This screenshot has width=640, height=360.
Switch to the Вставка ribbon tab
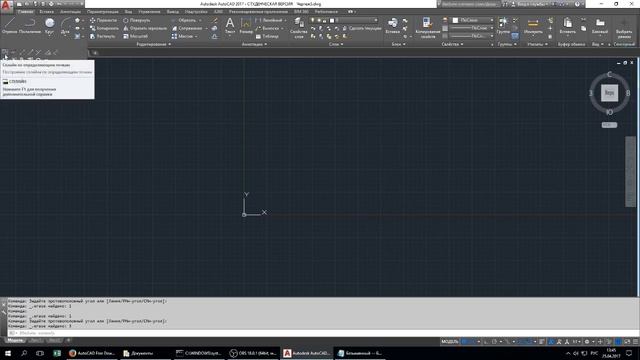pyautogui.click(x=47, y=12)
